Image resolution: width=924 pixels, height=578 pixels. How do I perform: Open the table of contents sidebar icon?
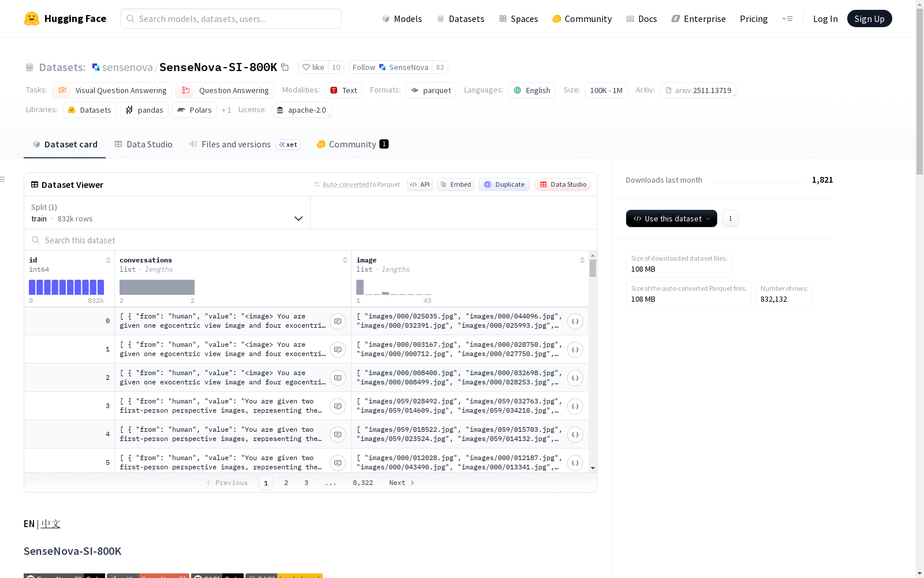[2, 179]
